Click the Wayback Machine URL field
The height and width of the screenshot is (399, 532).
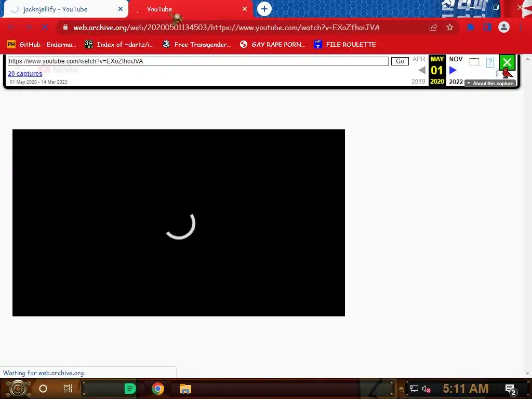[x=198, y=61]
